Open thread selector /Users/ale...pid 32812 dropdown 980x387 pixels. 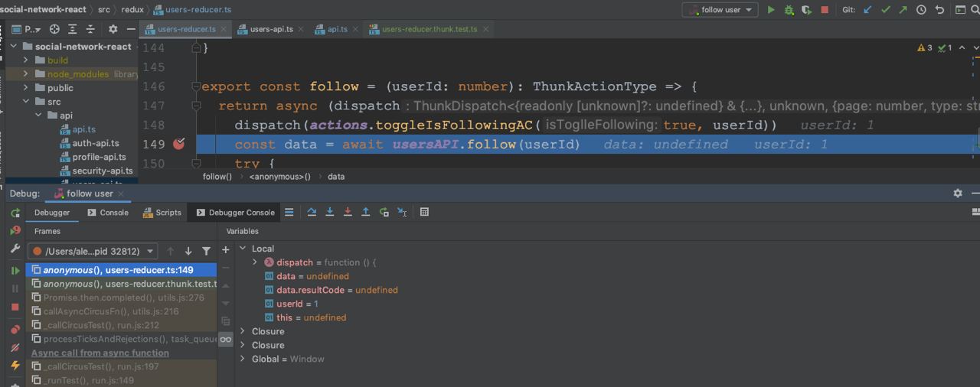93,251
